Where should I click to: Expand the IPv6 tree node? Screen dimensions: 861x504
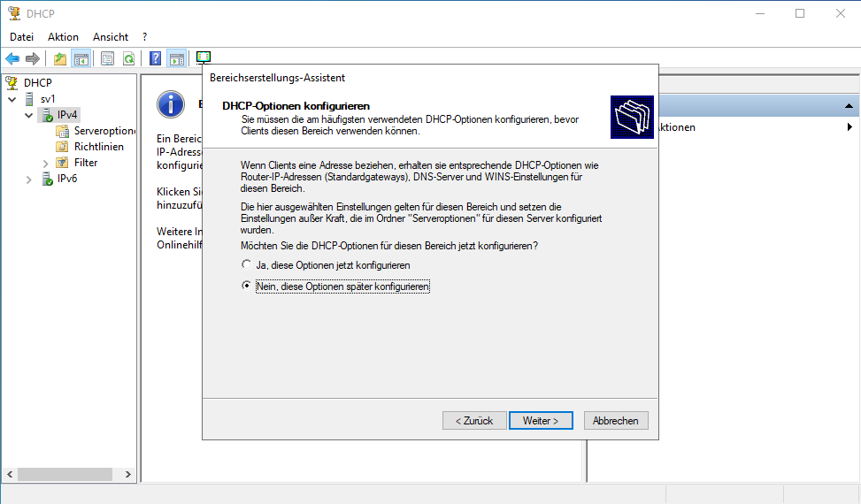tap(29, 179)
